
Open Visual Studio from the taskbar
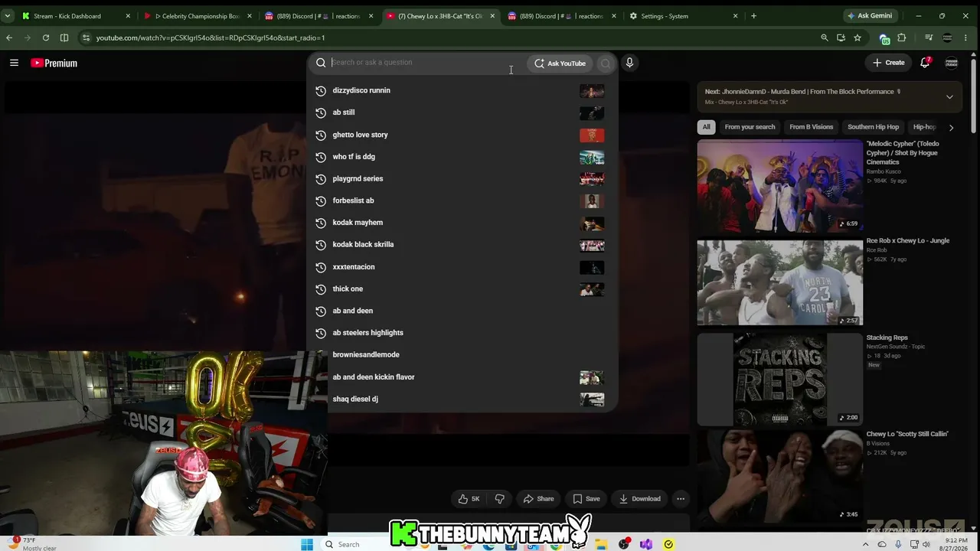[x=646, y=544]
